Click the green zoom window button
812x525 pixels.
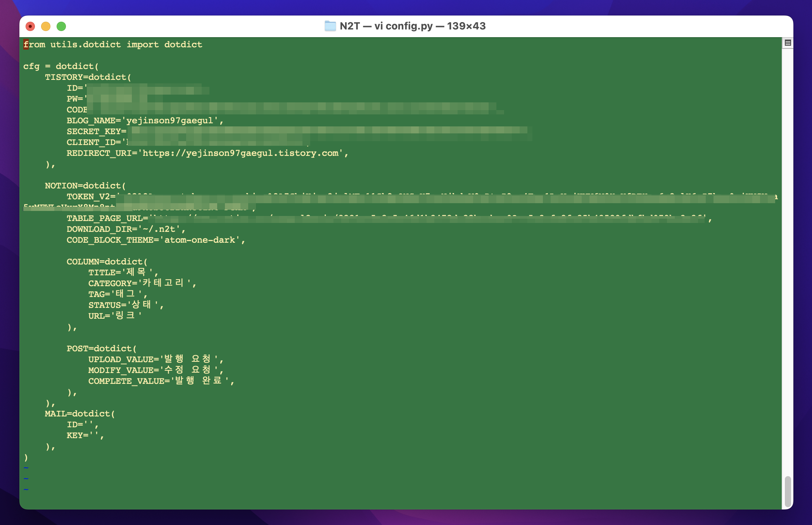point(61,26)
